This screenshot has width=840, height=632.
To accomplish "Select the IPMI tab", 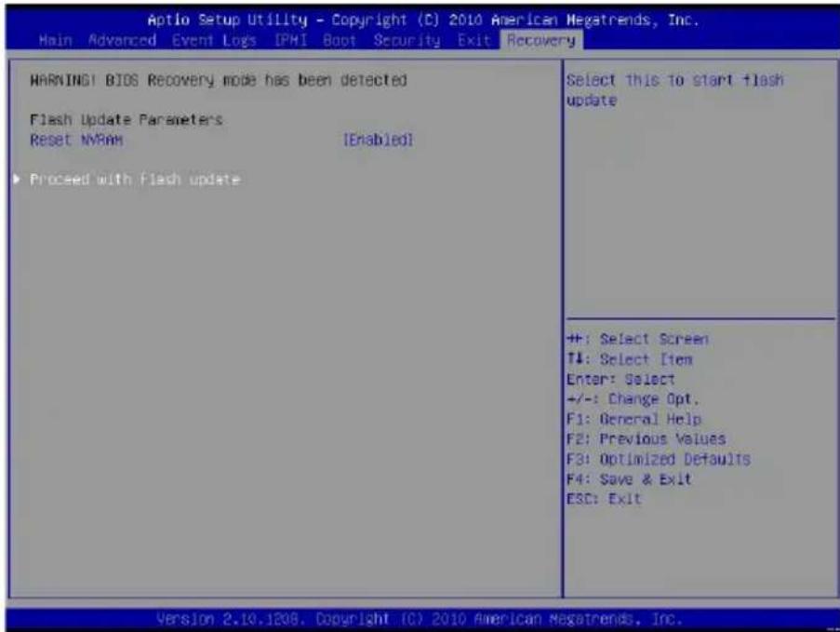I will pyautogui.click(x=291, y=41).
